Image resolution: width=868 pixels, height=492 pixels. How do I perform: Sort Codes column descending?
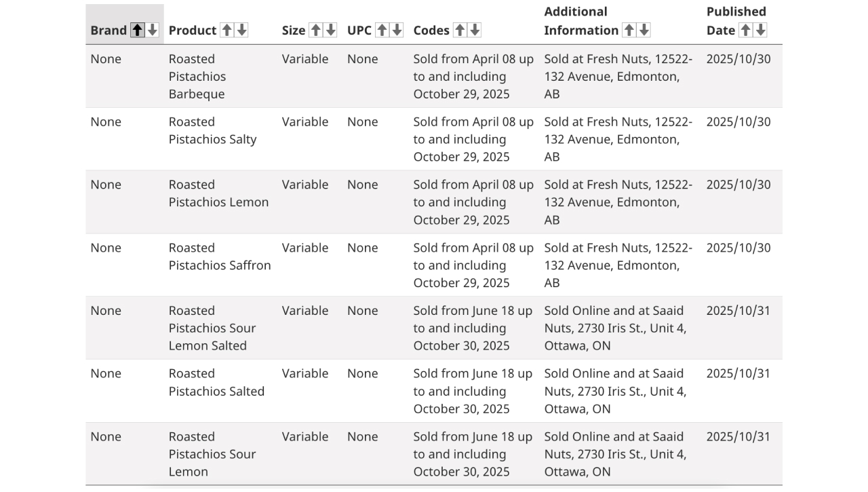[x=475, y=30]
